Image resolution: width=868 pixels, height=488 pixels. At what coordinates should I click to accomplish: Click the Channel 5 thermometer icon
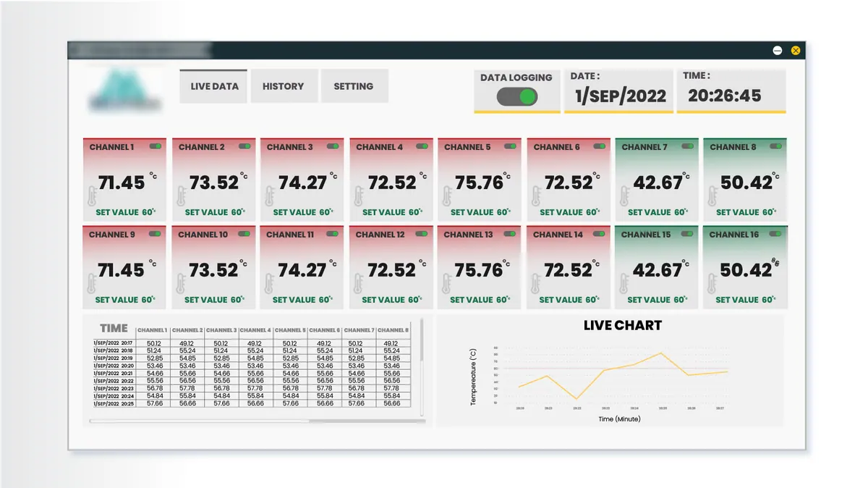coord(446,197)
